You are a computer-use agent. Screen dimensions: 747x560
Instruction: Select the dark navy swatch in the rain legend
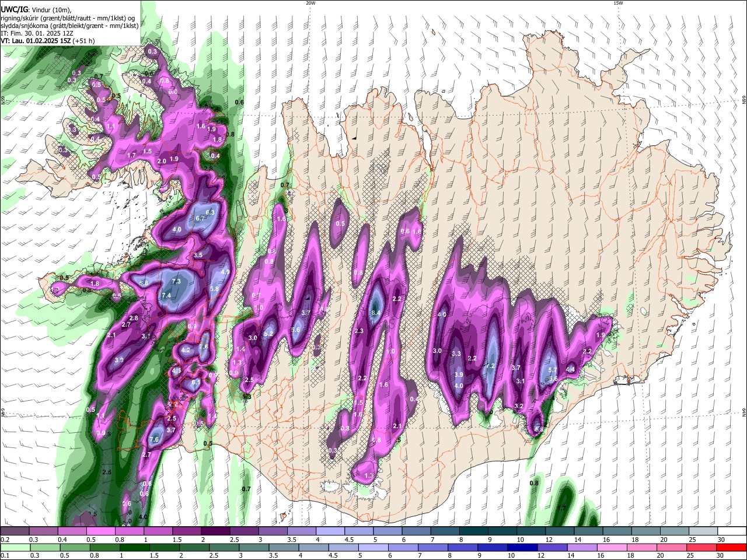click(x=521, y=548)
